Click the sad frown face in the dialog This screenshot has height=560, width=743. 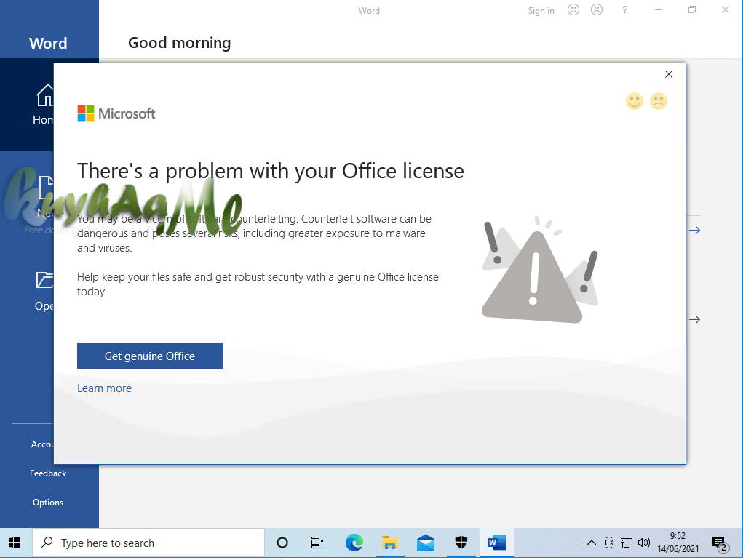click(x=658, y=101)
